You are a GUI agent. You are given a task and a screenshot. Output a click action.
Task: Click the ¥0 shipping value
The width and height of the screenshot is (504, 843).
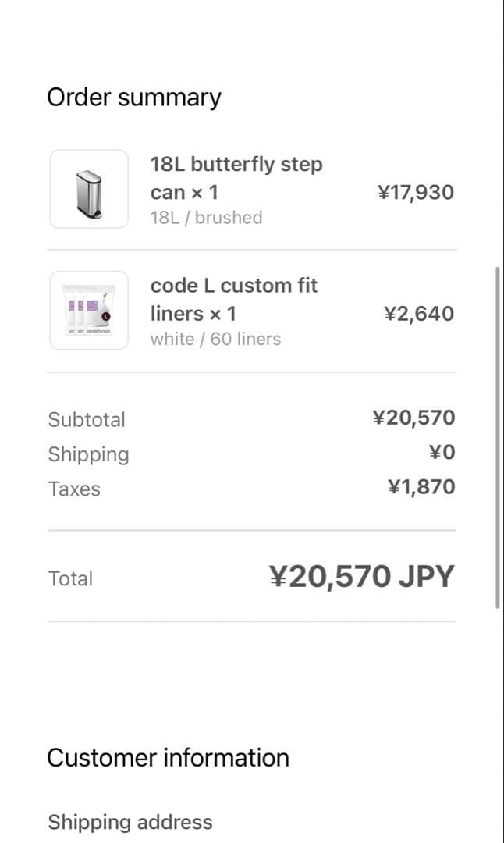[442, 451]
